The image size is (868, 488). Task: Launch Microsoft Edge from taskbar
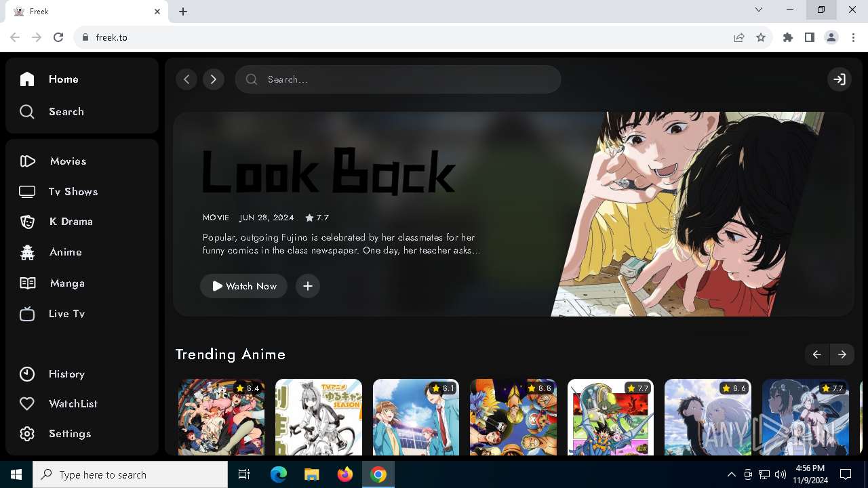(x=279, y=474)
